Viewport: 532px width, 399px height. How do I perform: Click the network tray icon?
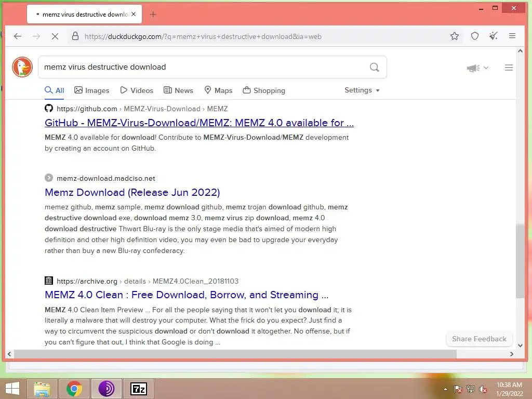[471, 389]
